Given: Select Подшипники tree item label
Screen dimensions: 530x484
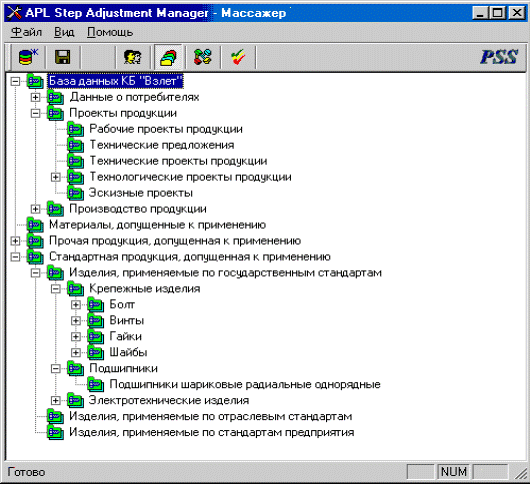Looking at the screenshot, I should click(123, 368).
